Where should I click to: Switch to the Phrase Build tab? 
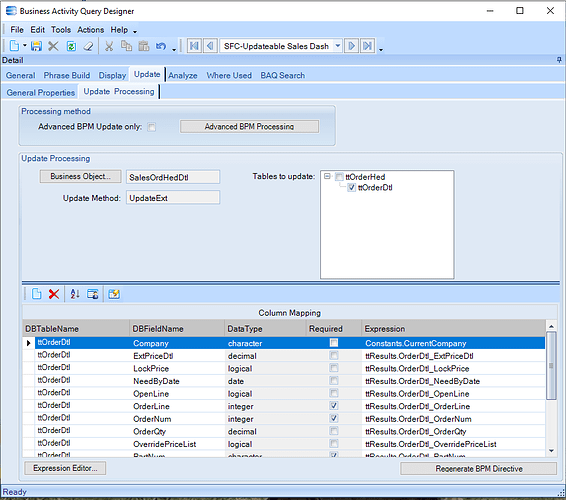[x=67, y=75]
